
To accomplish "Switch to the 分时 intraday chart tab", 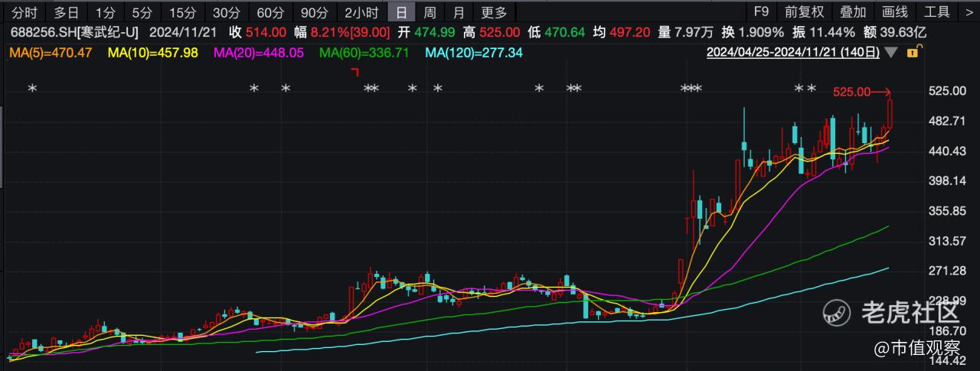I will (24, 12).
